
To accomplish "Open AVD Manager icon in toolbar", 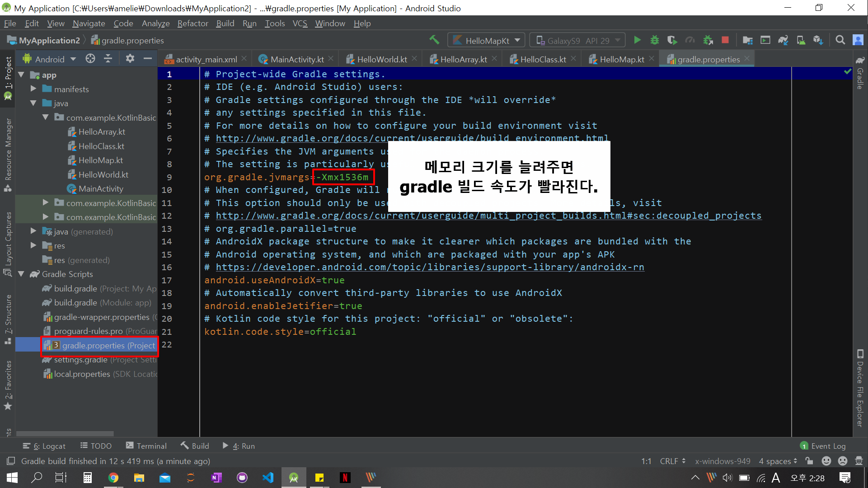I will coord(801,40).
